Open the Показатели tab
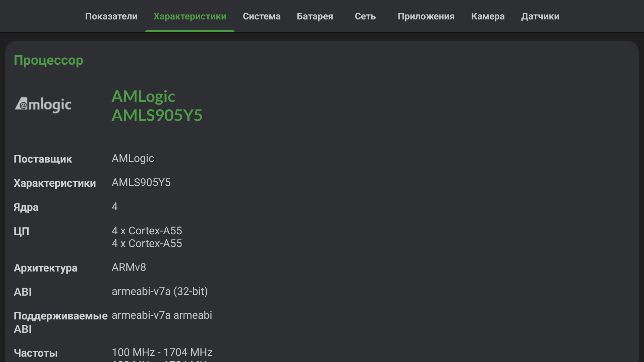The width and height of the screenshot is (644, 362). coord(111,16)
